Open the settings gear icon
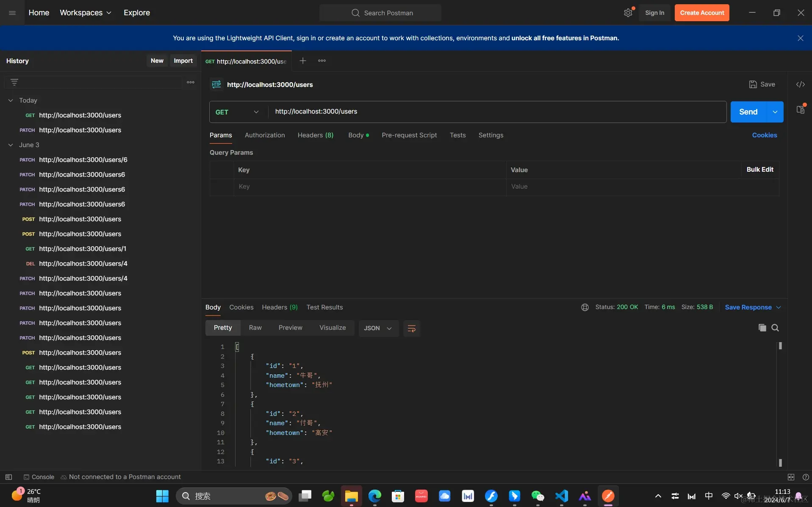The height and width of the screenshot is (507, 812). click(x=628, y=13)
